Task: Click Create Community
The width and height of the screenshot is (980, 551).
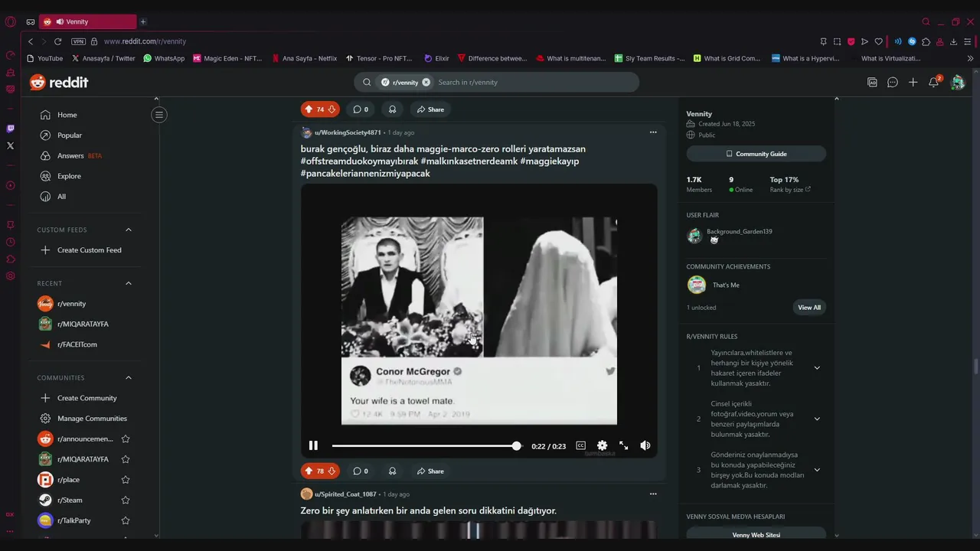Action: (85, 398)
